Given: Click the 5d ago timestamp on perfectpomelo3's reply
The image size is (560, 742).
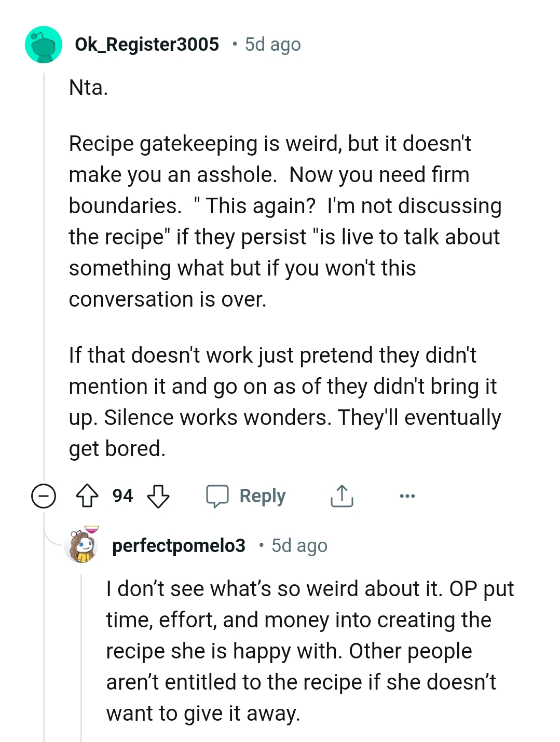Looking at the screenshot, I should coord(299,545).
